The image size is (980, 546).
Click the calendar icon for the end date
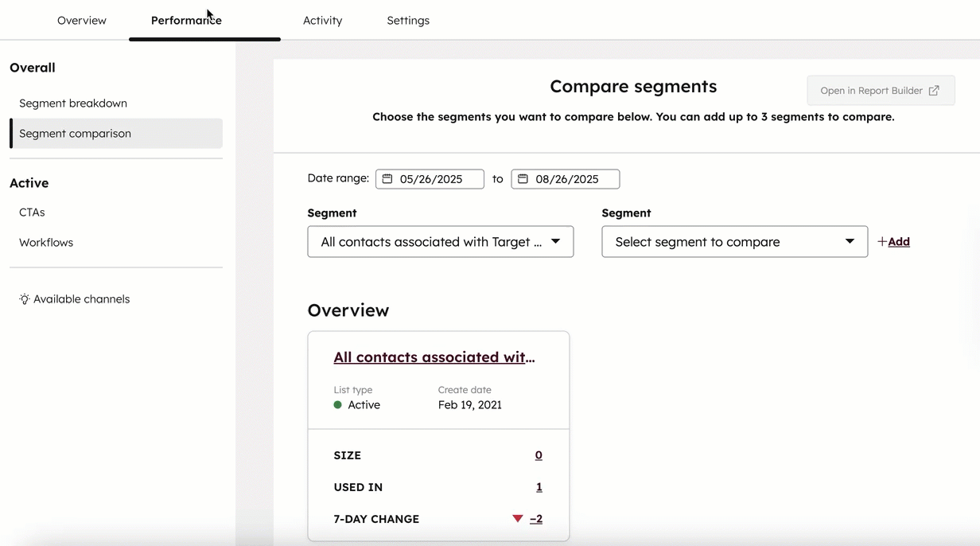click(x=523, y=178)
